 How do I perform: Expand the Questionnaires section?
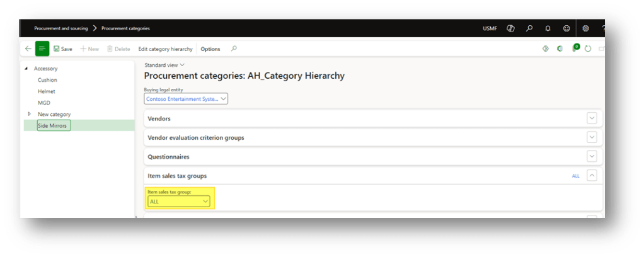tap(592, 156)
